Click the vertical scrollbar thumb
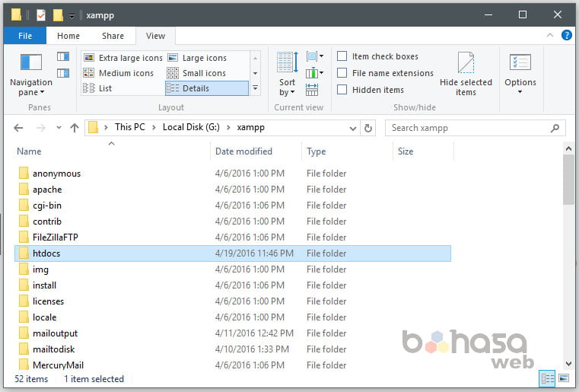The width and height of the screenshot is (579, 392). 568,179
